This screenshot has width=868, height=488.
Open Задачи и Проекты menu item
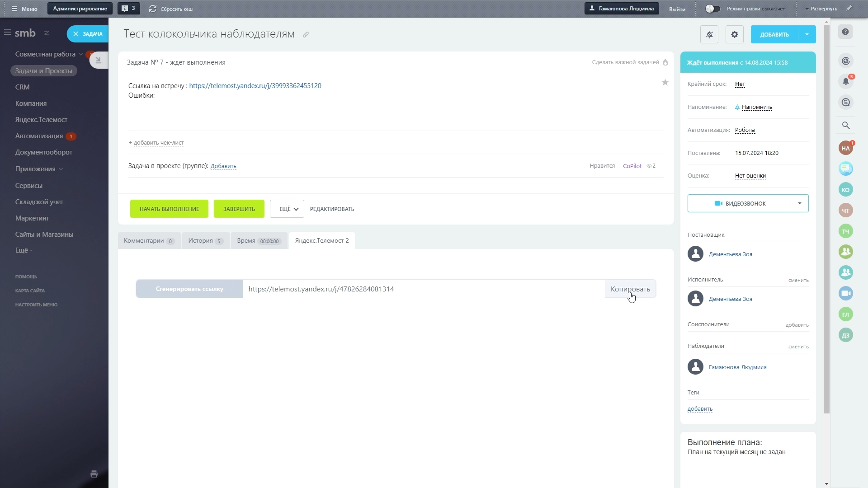pyautogui.click(x=43, y=71)
